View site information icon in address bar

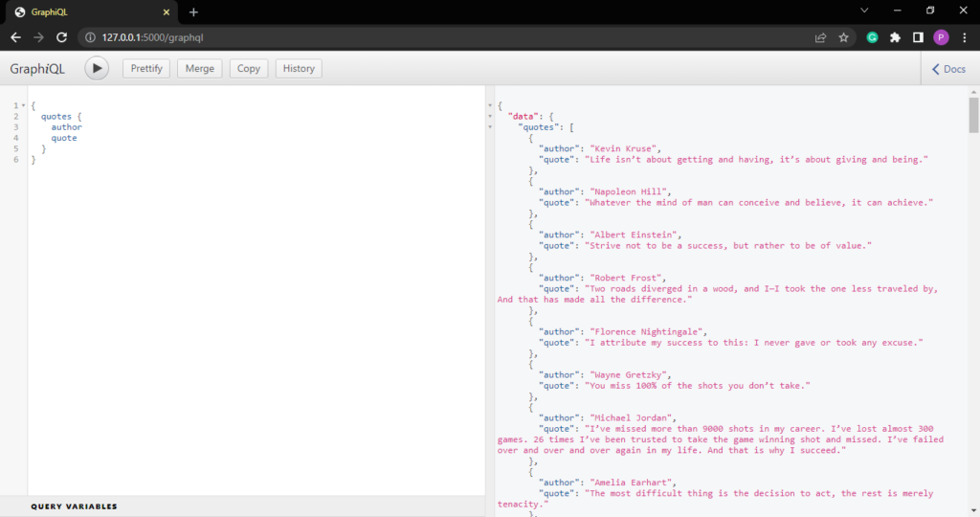click(x=90, y=37)
